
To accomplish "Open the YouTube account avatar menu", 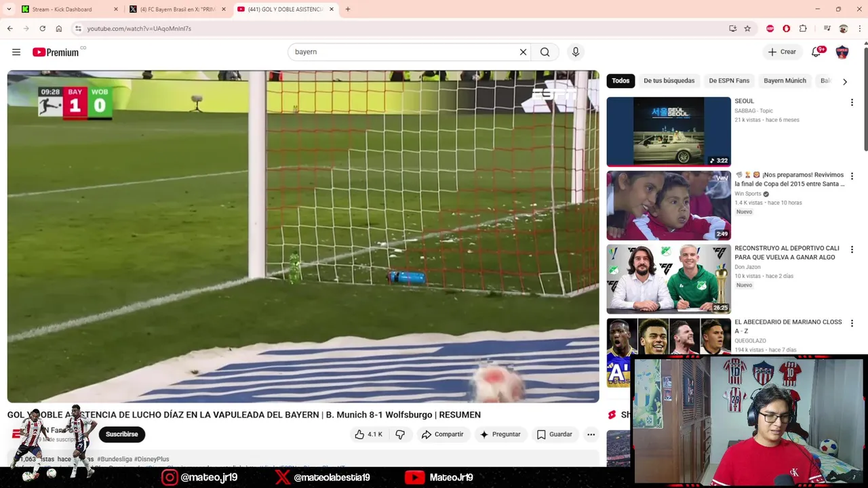I will coord(842,52).
